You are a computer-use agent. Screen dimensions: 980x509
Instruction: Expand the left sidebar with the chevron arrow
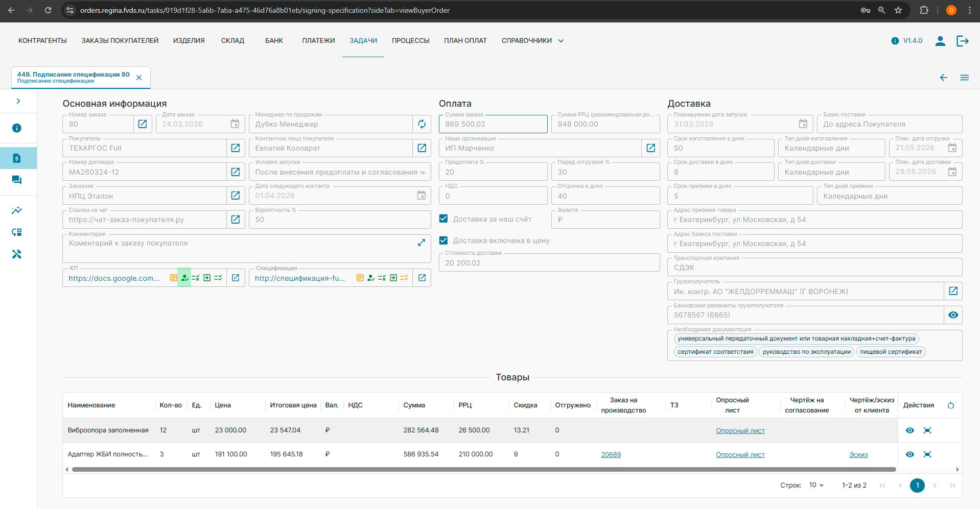[x=18, y=101]
